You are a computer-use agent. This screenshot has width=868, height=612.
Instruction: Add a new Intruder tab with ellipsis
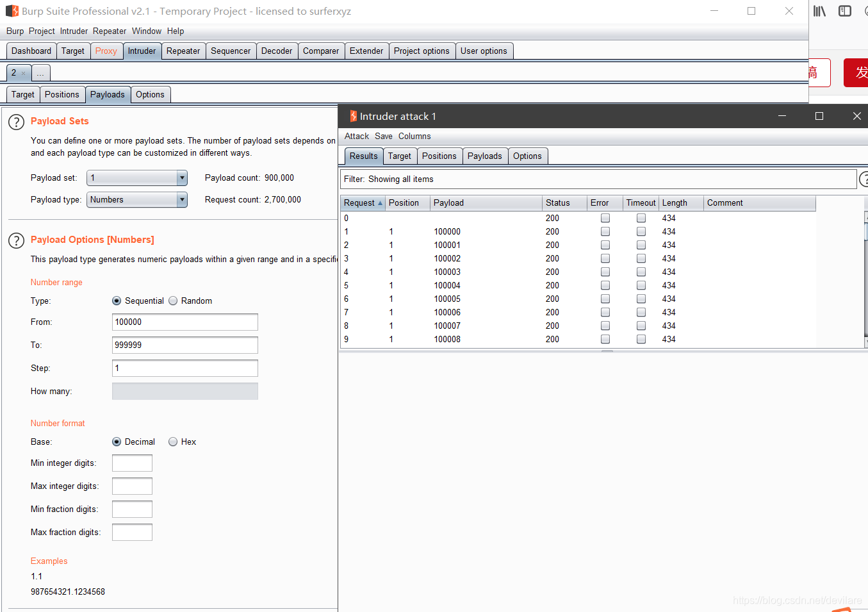(40, 73)
